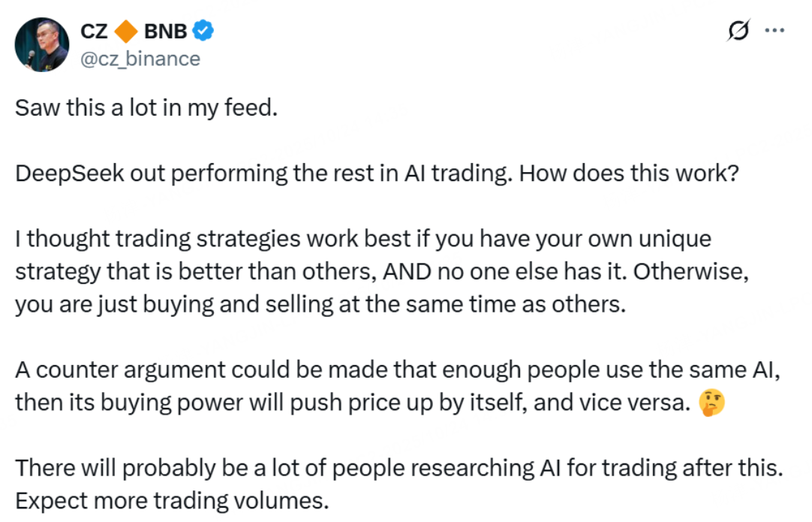
Task: Open the Grok slashed-circle icon
Action: pyautogui.click(x=738, y=31)
